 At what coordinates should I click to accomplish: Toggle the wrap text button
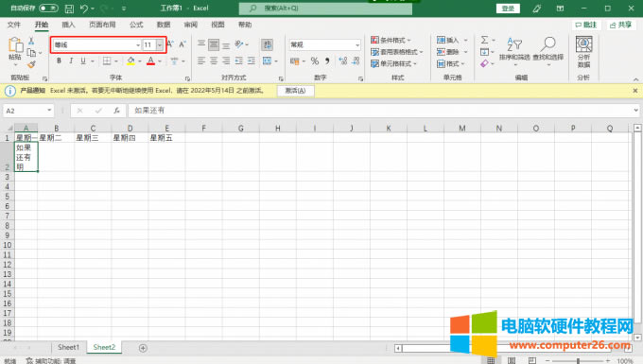[267, 44]
